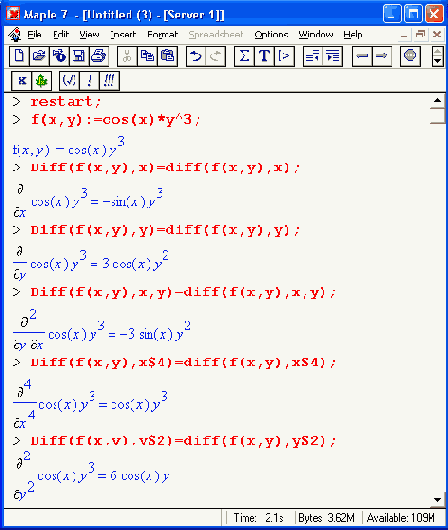Insert text with the T button
Image resolution: width=448 pixels, height=530 pixels.
[264, 56]
